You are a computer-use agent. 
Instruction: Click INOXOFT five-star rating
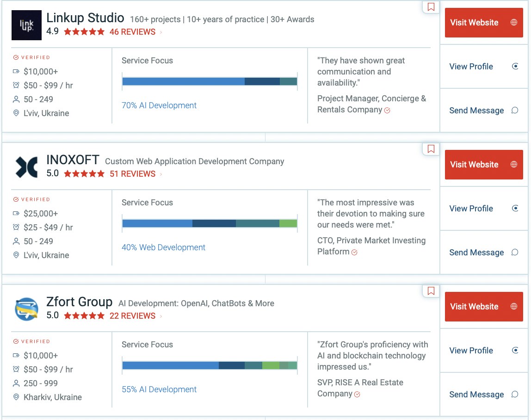click(84, 174)
